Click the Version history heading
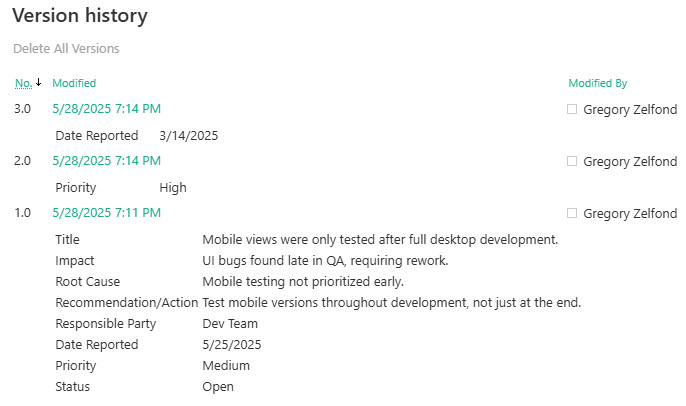Screen dimensions: 686x406 (x=80, y=16)
